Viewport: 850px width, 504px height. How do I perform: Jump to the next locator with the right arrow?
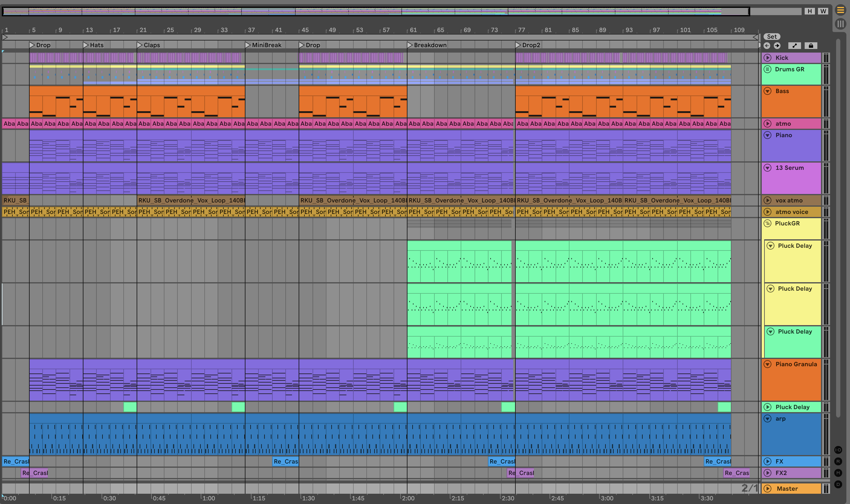pos(777,46)
